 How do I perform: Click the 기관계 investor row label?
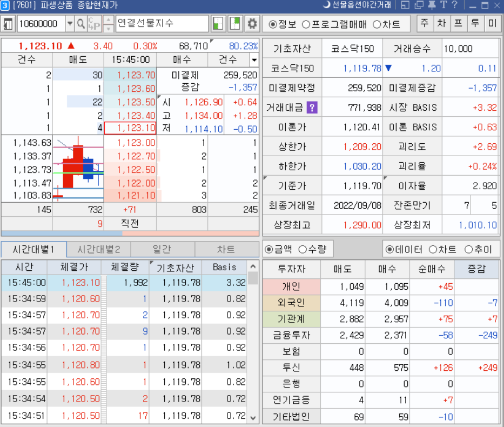coord(292,319)
